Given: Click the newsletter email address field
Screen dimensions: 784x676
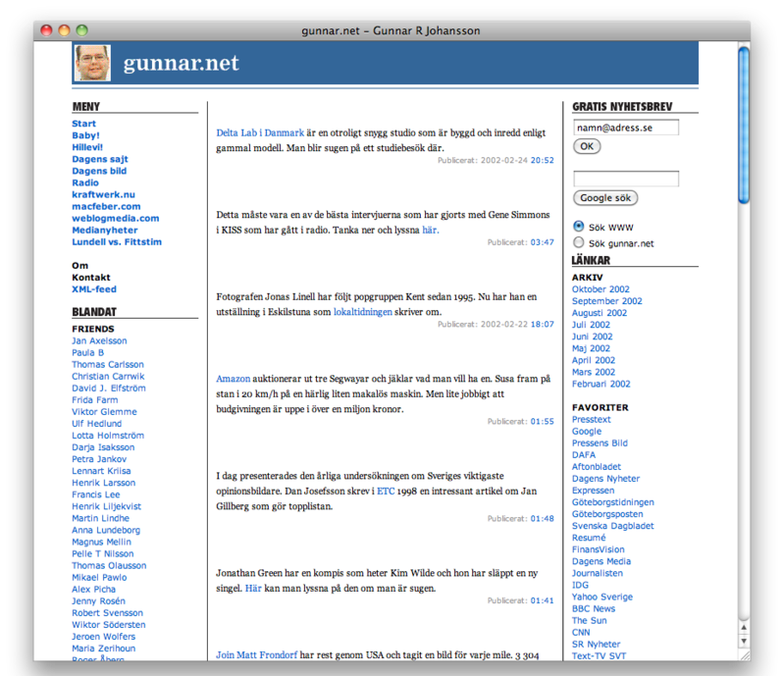Looking at the screenshot, I should point(625,128).
